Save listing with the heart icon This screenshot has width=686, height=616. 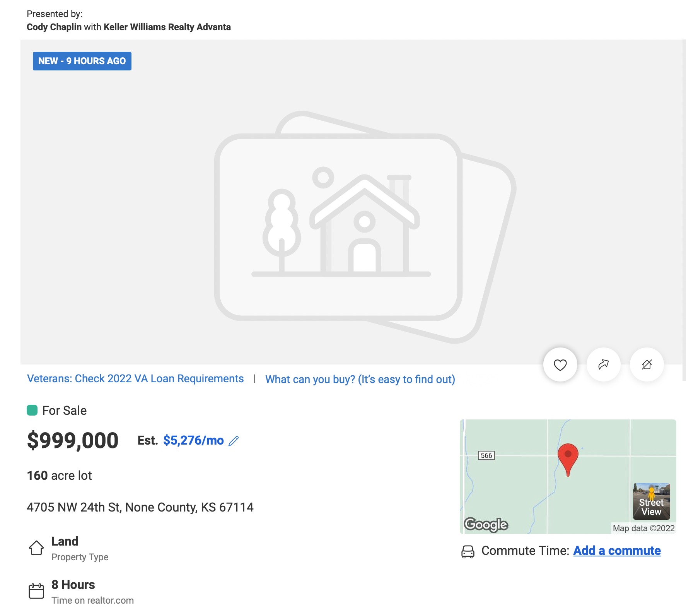point(560,364)
